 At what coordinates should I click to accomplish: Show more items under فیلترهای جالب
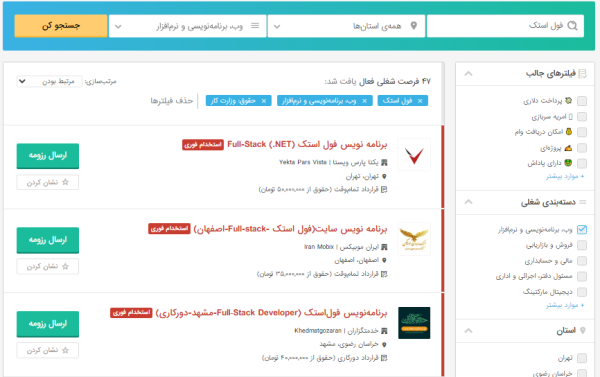pos(565,176)
